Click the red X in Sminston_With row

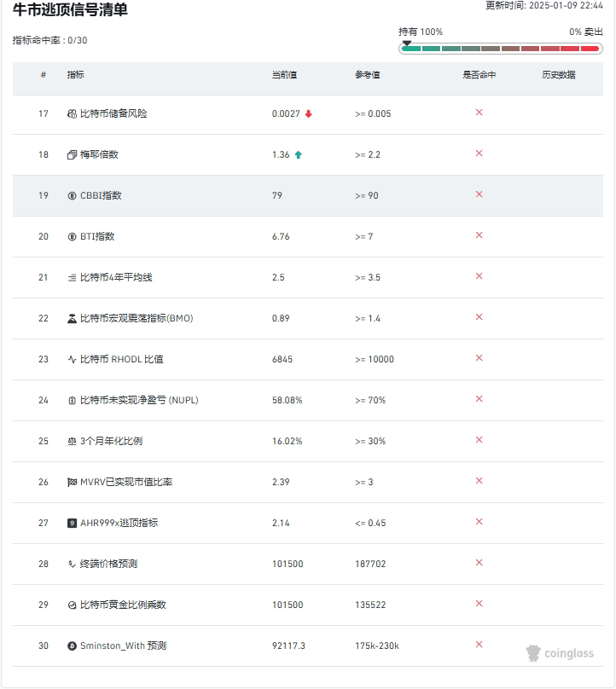pos(479,645)
